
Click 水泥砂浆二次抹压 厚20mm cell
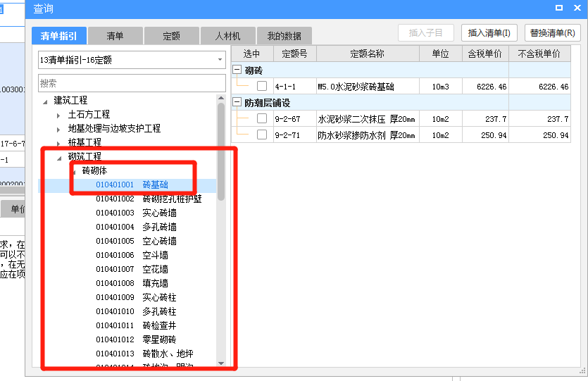point(368,119)
